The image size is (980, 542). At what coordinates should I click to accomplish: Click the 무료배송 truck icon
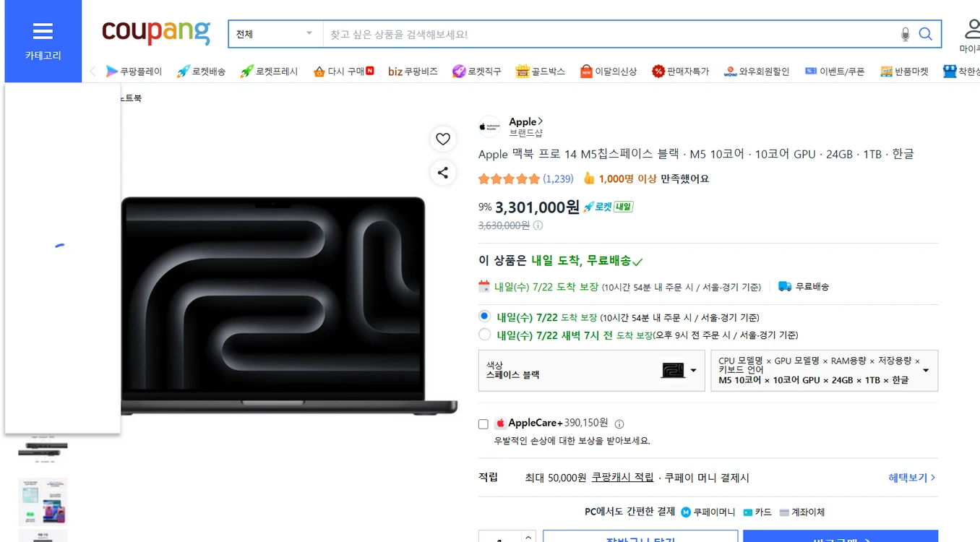[x=785, y=286]
